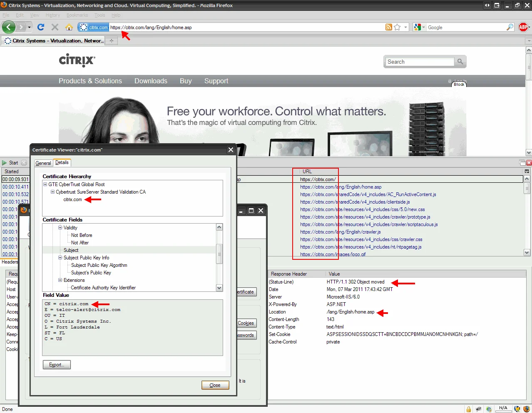Click Export button in Certificate Viewer
The width and height of the screenshot is (532, 413).
tap(57, 365)
